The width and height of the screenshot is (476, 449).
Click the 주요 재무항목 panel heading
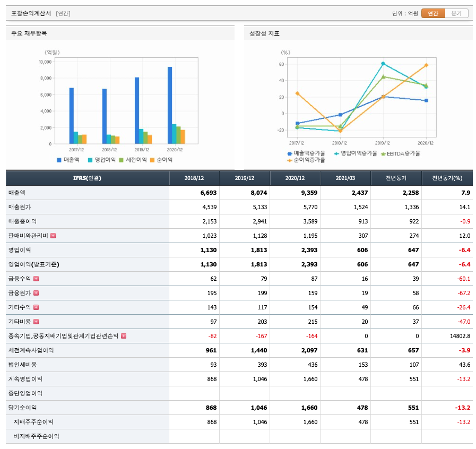point(29,33)
